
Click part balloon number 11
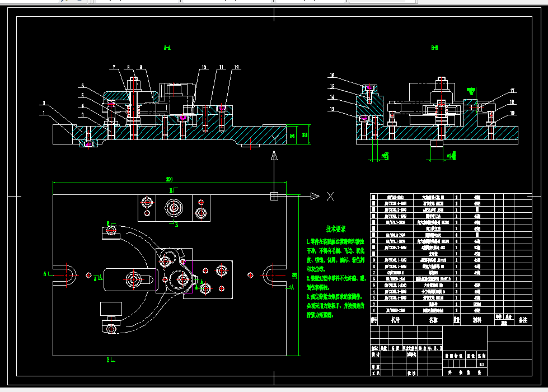pos(221,67)
